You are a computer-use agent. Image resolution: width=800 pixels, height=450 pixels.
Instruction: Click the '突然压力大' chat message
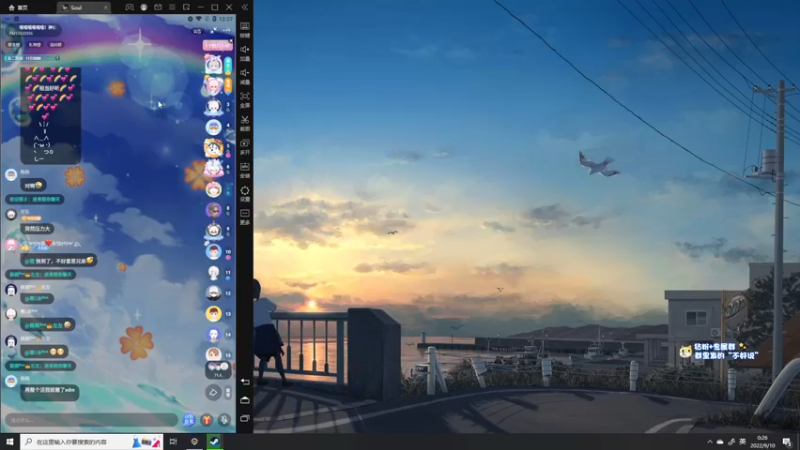click(38, 229)
